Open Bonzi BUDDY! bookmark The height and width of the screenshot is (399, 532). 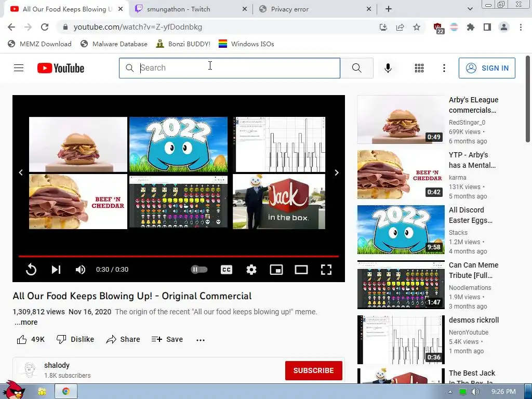[x=183, y=44]
